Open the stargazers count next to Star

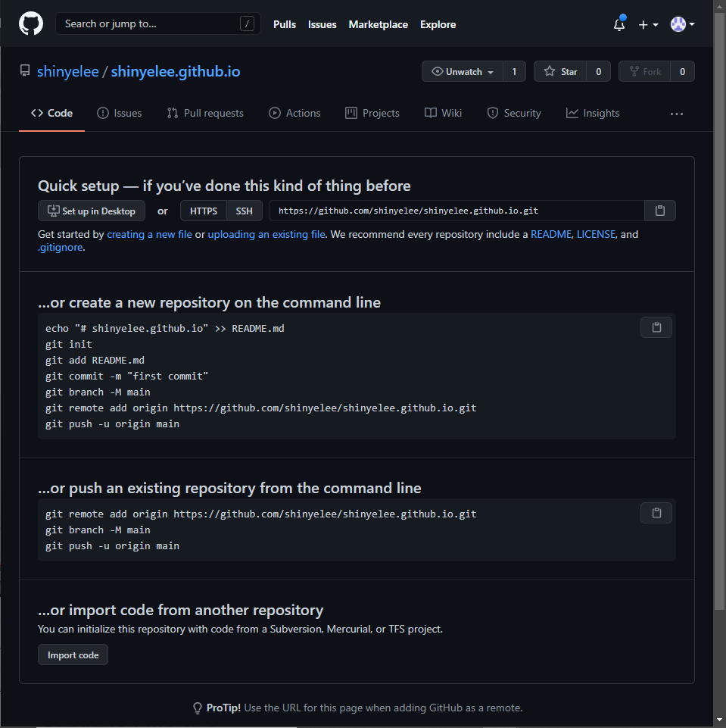coord(598,71)
